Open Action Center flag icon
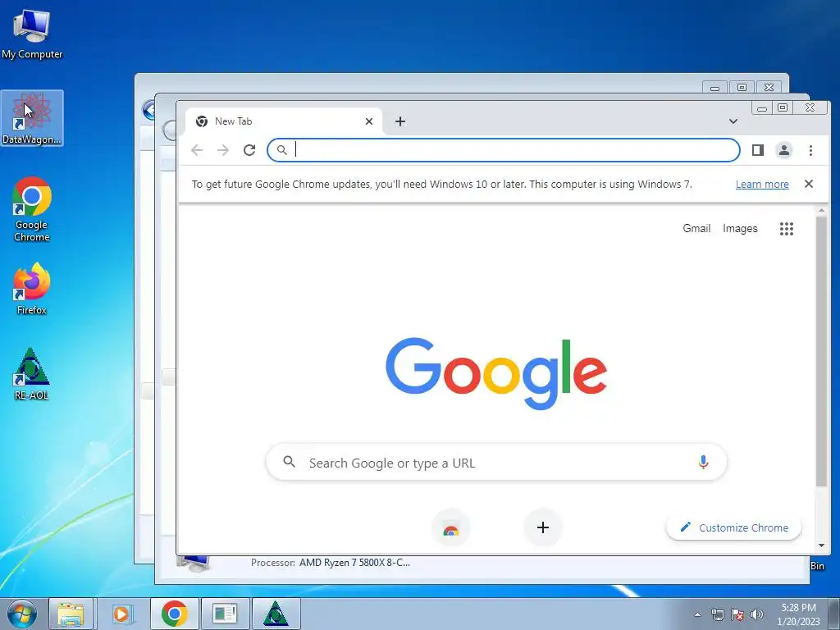The width and height of the screenshot is (840, 630). 737,614
